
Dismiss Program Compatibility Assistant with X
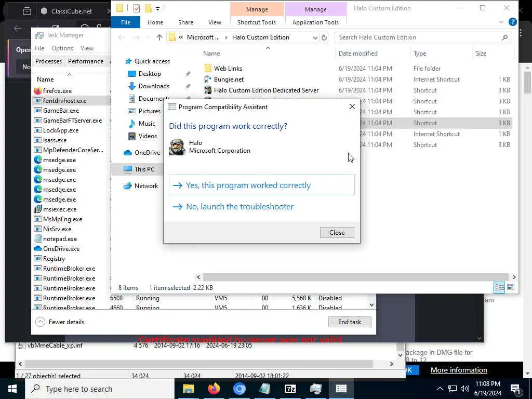(x=352, y=107)
